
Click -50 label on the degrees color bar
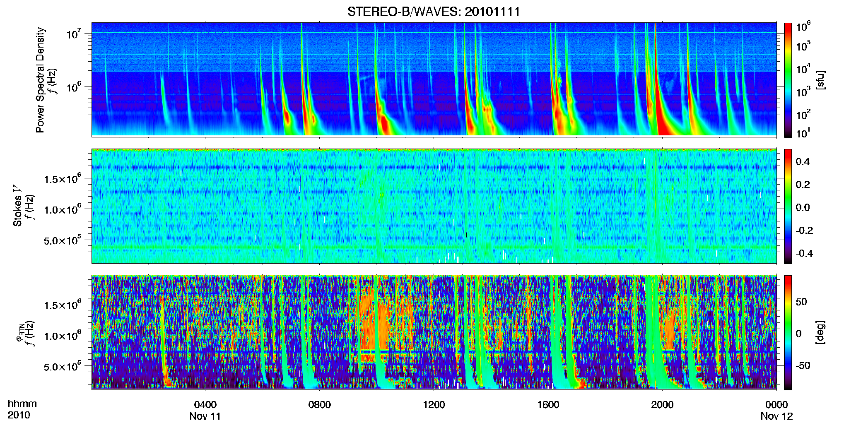[803, 366]
